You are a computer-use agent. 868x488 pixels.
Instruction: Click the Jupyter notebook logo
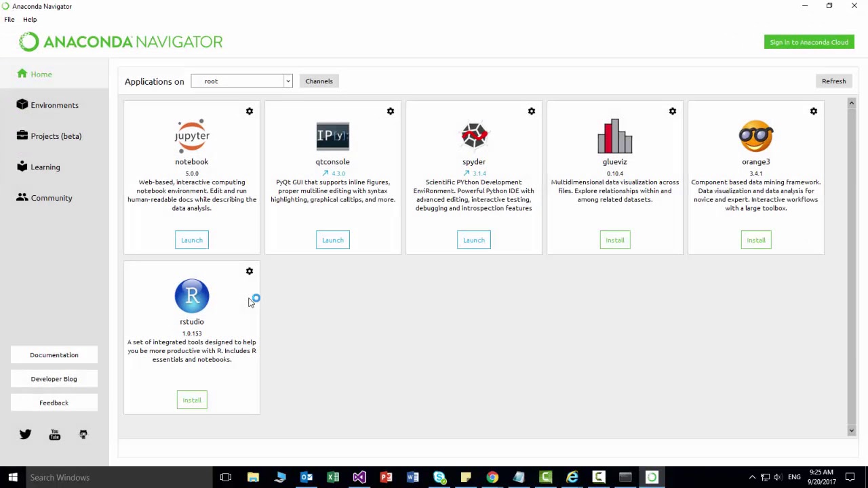pos(192,136)
